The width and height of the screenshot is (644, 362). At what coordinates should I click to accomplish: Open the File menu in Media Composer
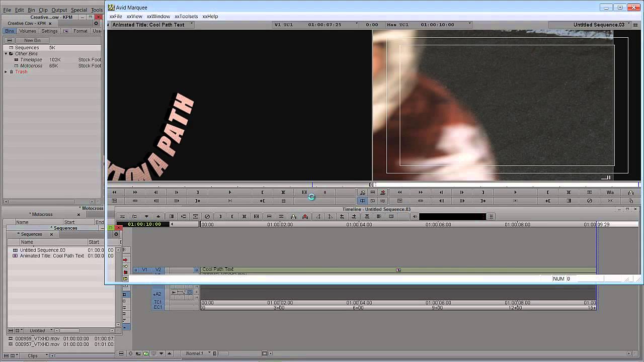pyautogui.click(x=7, y=10)
